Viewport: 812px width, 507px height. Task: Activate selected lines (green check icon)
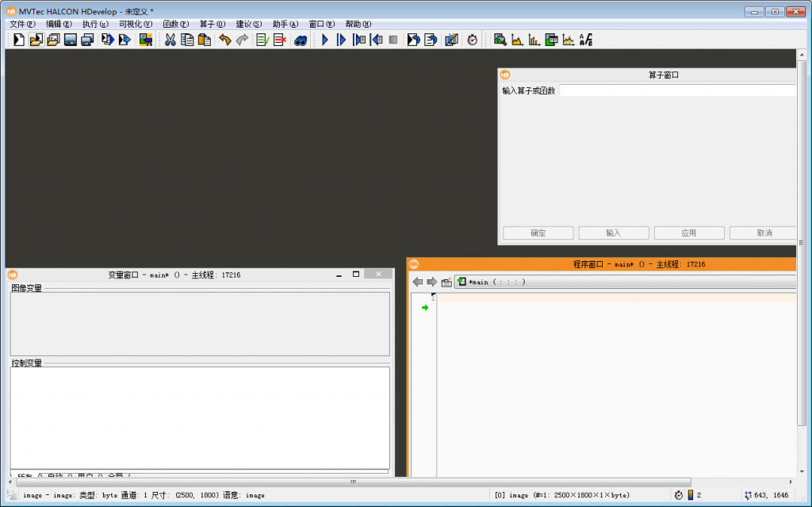point(262,40)
